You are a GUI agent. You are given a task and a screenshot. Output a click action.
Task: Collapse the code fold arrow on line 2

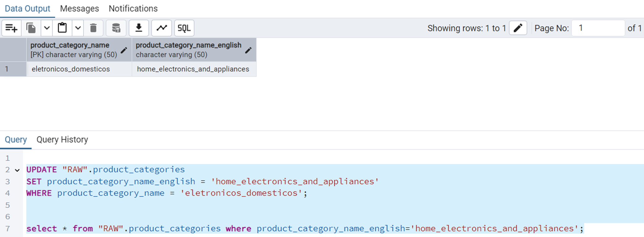click(17, 170)
